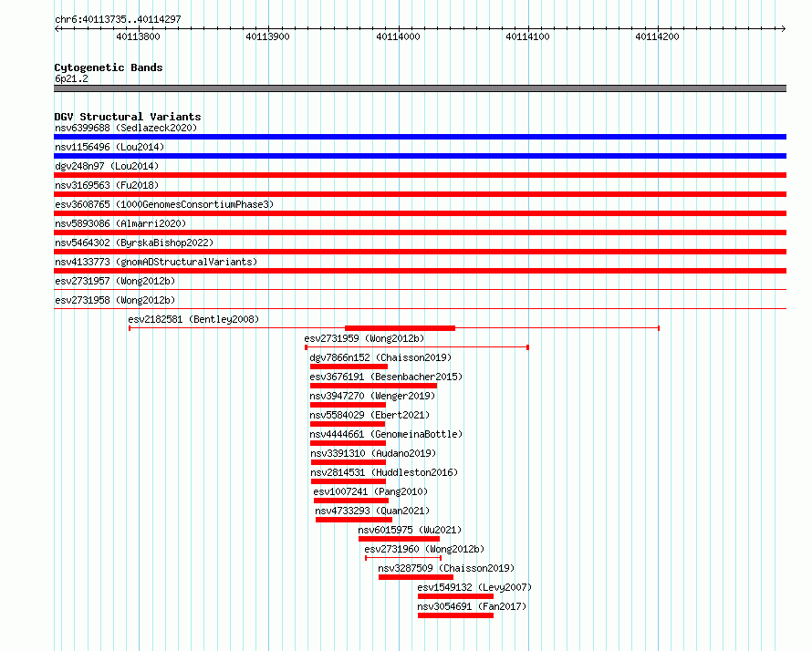Screen dimensions: 812x651
Task: Click the 40114100 ruler position label
Action: click(527, 36)
